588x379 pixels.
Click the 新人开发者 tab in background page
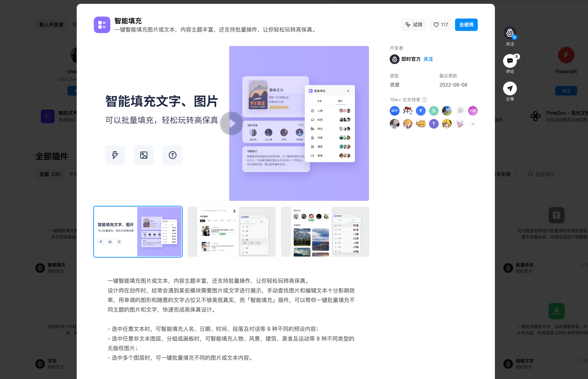pyautogui.click(x=51, y=25)
